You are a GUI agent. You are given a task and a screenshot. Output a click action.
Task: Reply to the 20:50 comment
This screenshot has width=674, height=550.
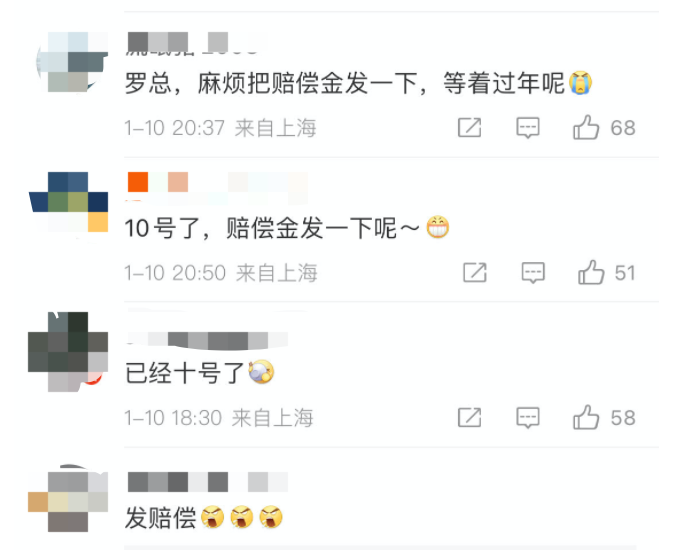pos(533,272)
